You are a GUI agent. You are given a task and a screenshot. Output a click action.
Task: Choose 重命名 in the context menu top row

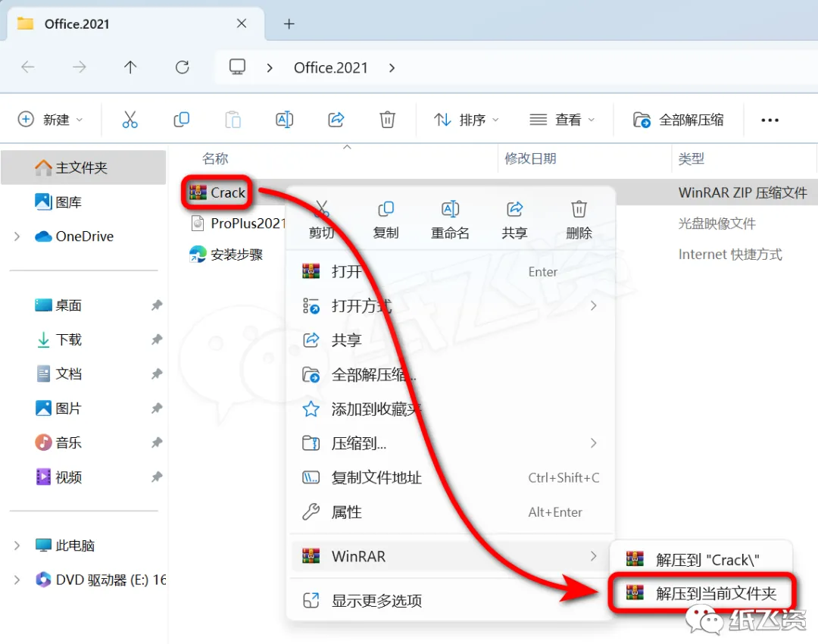click(x=450, y=219)
